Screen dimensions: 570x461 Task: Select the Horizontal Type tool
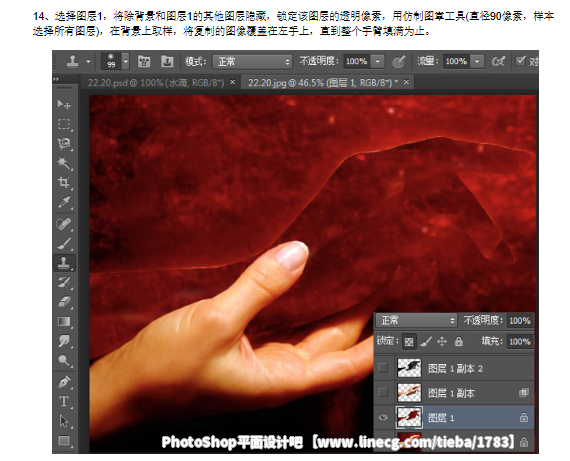coord(64,401)
